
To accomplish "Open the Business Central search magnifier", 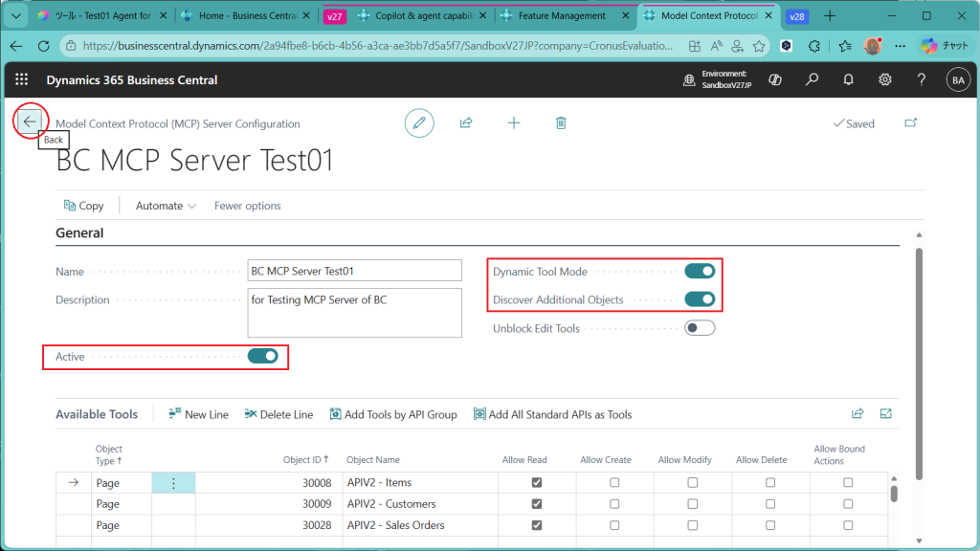I will pos(812,80).
